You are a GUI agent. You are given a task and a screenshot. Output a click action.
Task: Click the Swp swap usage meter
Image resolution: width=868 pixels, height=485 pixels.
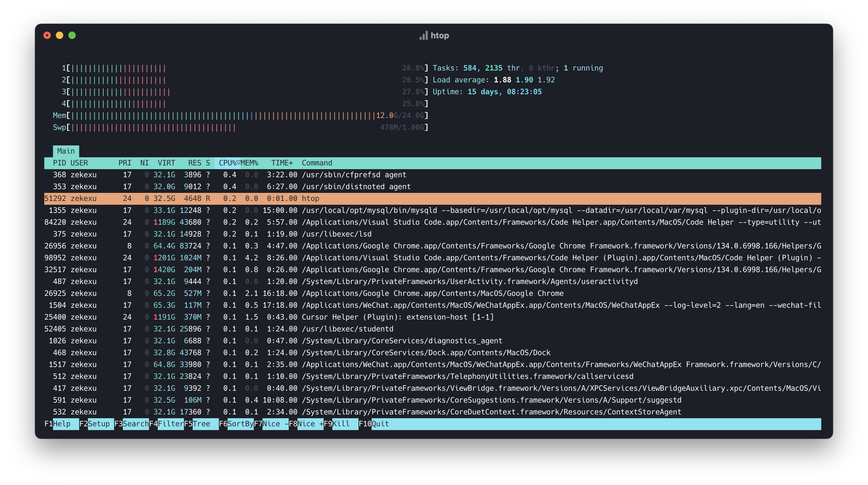coord(241,127)
